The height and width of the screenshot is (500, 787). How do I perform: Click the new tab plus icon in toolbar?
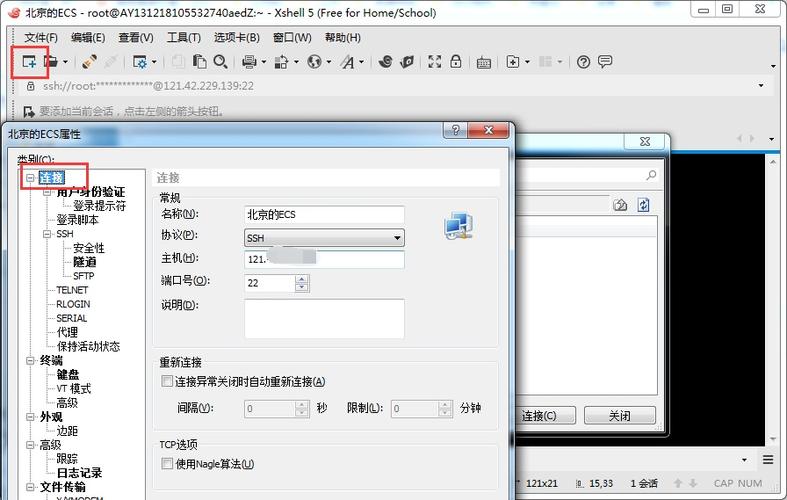(x=512, y=62)
